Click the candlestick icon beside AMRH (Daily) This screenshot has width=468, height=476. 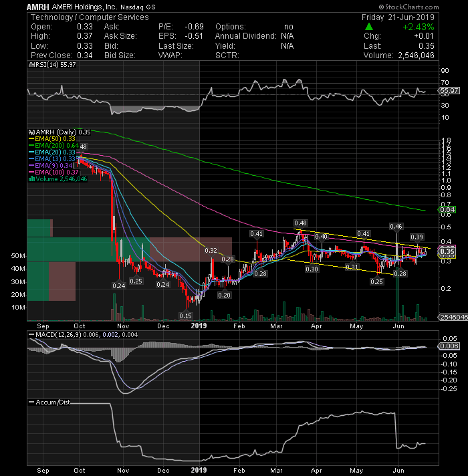[x=31, y=132]
